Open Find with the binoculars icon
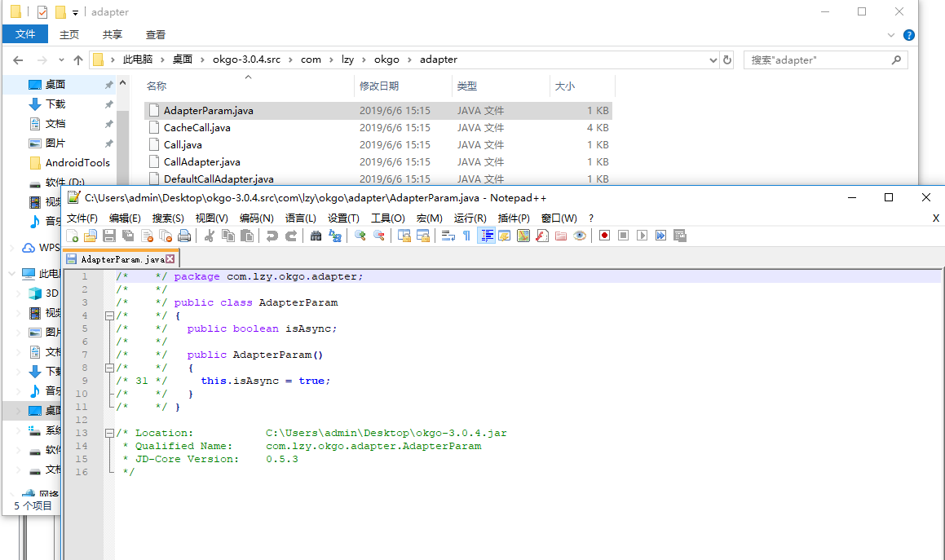Image resolution: width=945 pixels, height=560 pixels. [x=316, y=236]
